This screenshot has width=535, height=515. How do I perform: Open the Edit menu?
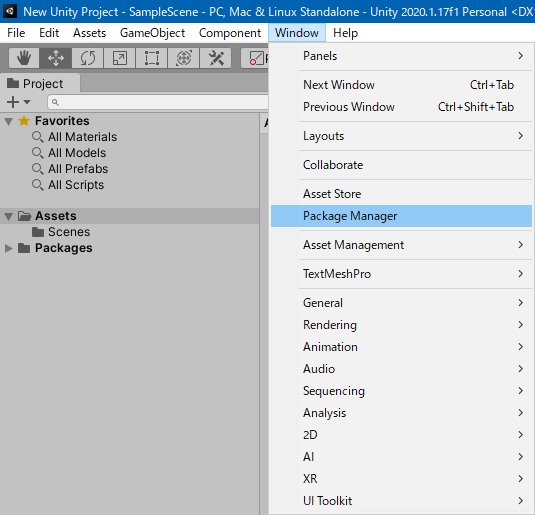click(49, 33)
